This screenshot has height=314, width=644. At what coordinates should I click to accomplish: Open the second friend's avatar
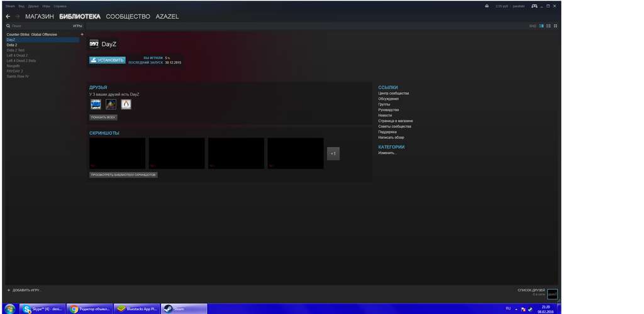tap(111, 104)
